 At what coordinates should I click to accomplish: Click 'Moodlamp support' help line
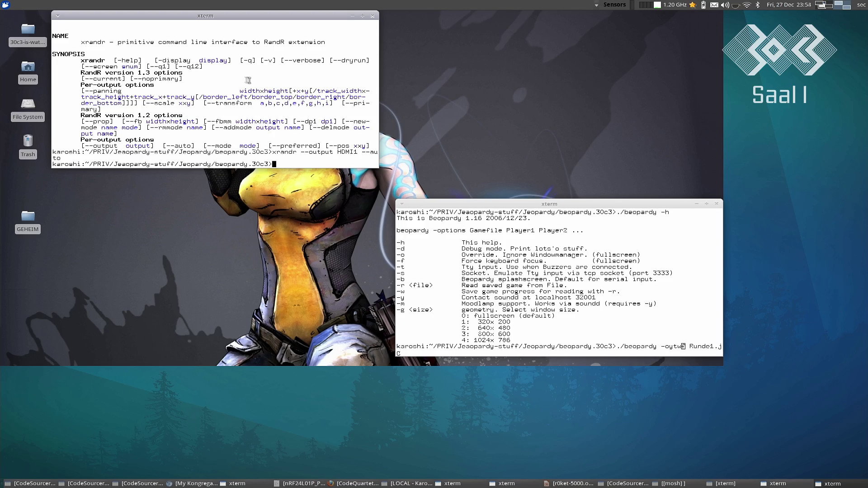point(559,303)
